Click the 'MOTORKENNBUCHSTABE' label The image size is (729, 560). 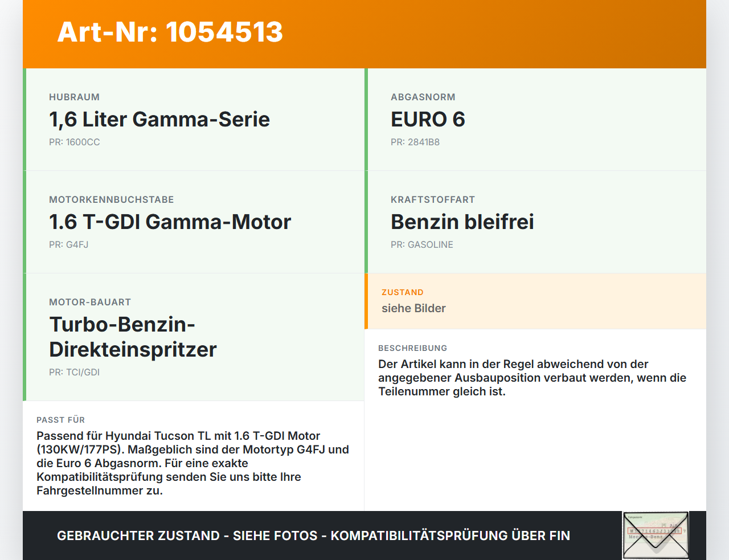(x=112, y=200)
